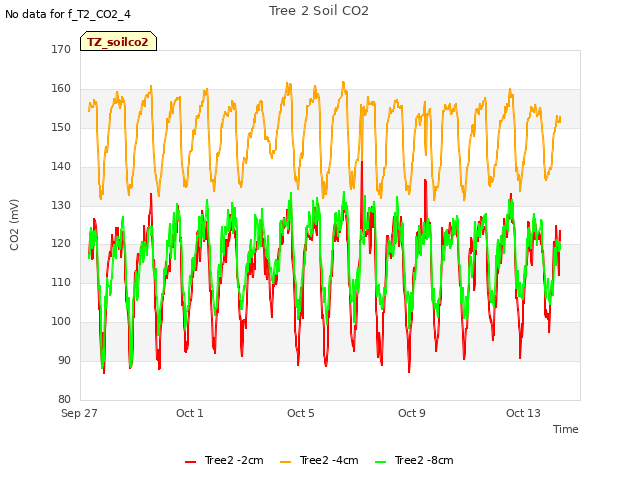
Task: Toggle the Tree2 -8cm legend entry
Action: click(x=414, y=460)
